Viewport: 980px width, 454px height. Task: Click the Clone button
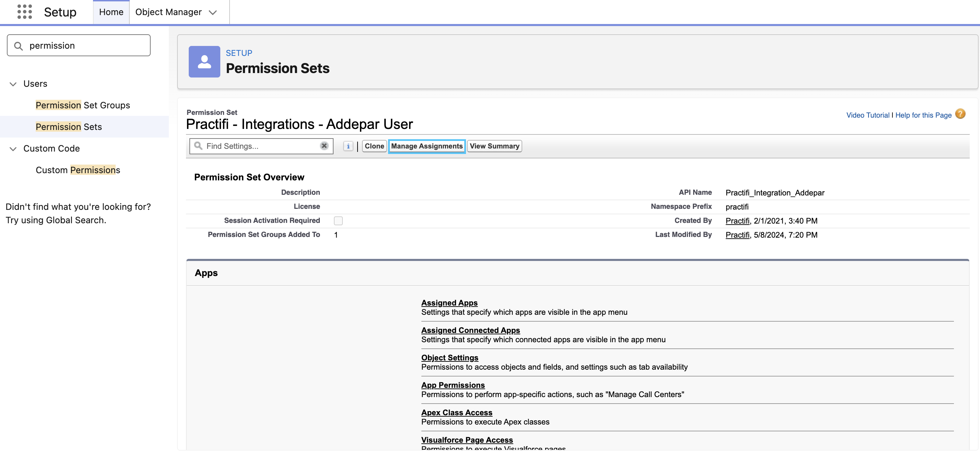(x=374, y=146)
